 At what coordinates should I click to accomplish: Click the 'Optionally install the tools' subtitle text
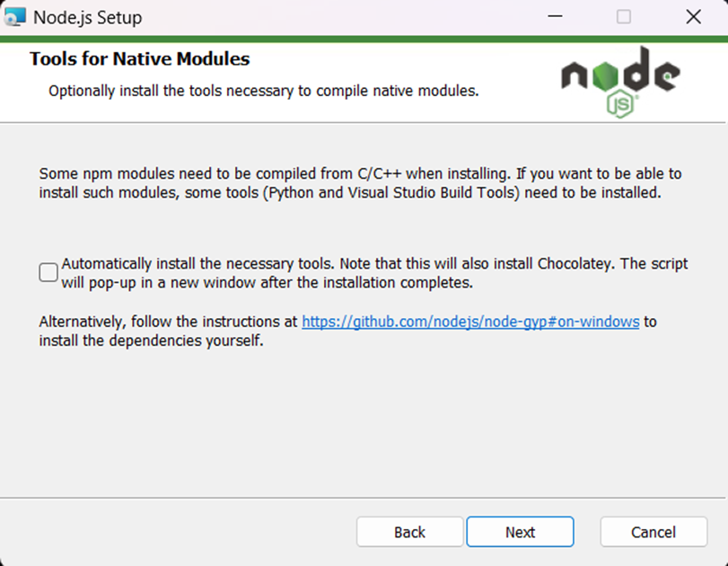[x=263, y=91]
